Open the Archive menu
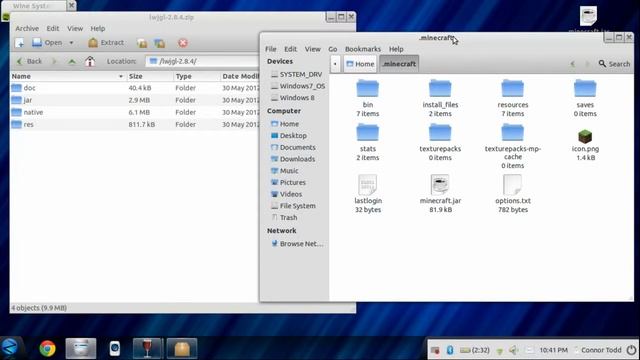Viewport: 640px width, 360px height. click(x=27, y=29)
